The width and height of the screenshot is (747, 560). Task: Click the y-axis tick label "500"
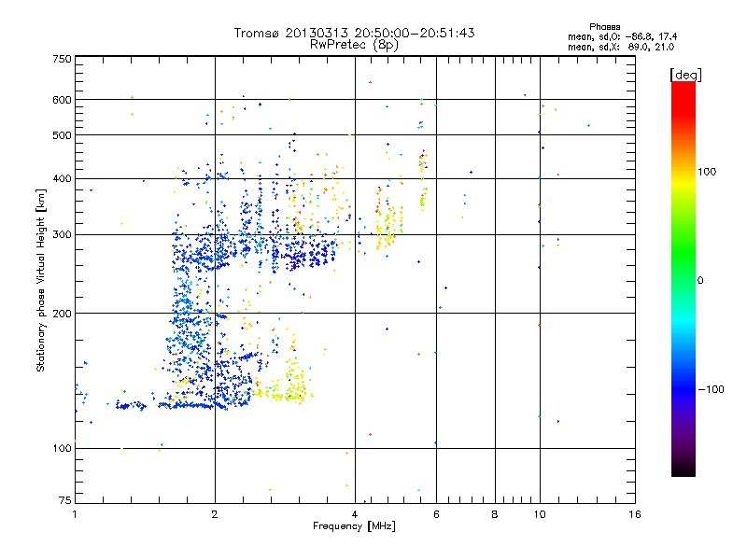click(62, 135)
